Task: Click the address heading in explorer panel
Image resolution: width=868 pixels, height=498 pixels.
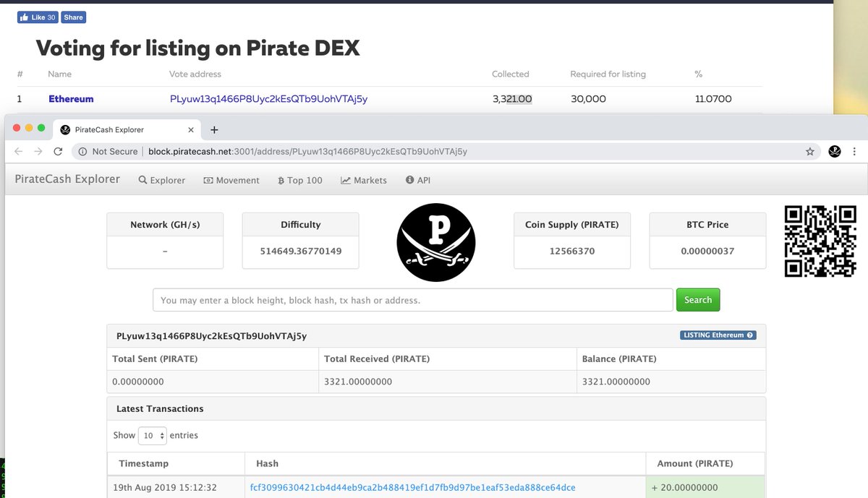Action: coord(212,336)
